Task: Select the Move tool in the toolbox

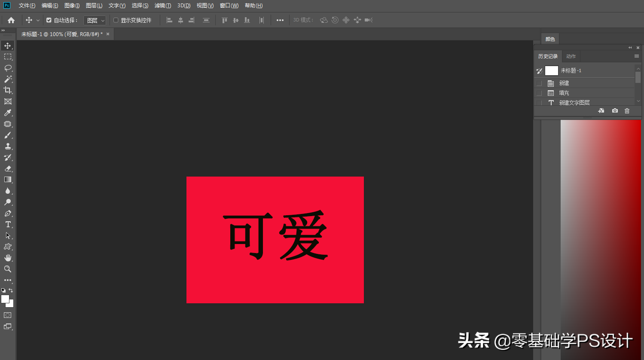Action: [x=8, y=46]
